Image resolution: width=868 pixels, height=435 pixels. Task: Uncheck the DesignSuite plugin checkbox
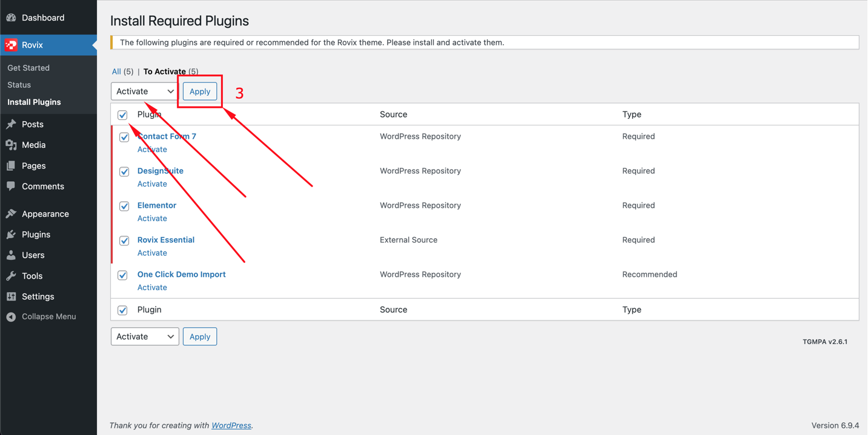click(x=124, y=171)
